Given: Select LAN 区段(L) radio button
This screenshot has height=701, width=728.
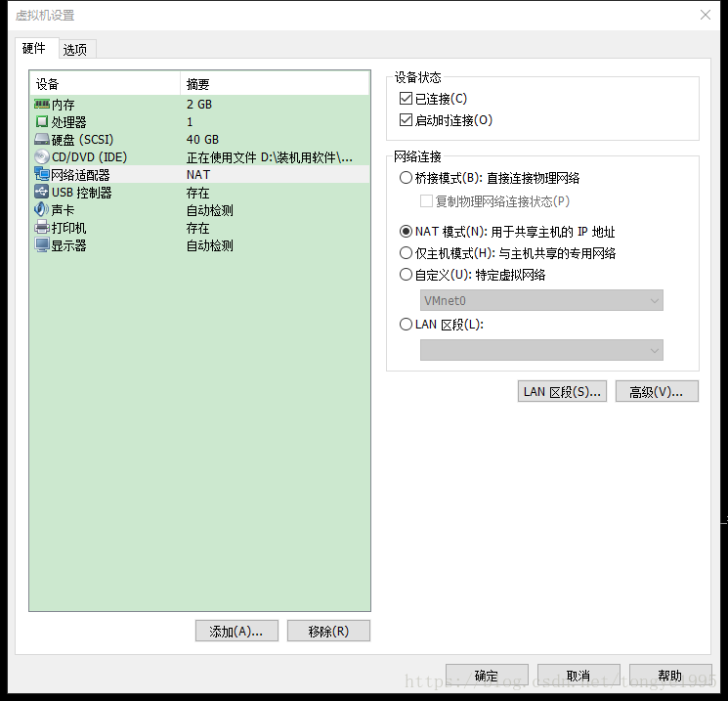Looking at the screenshot, I should [x=406, y=325].
